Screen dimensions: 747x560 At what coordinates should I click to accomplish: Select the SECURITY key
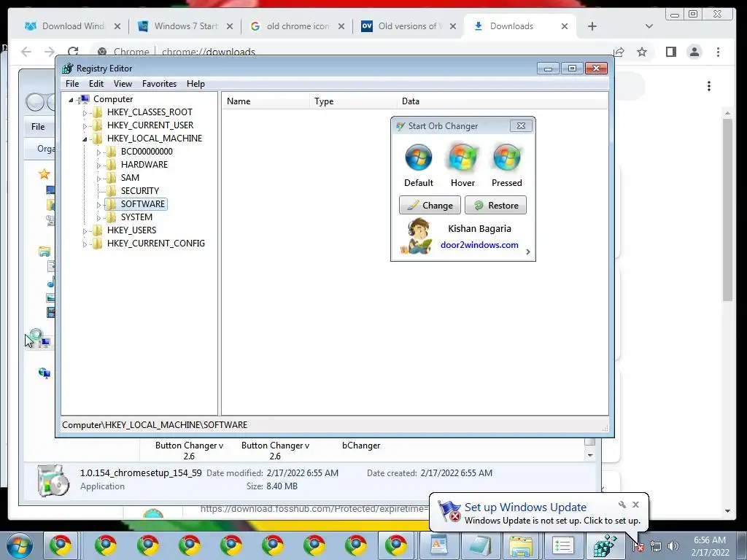coord(139,191)
